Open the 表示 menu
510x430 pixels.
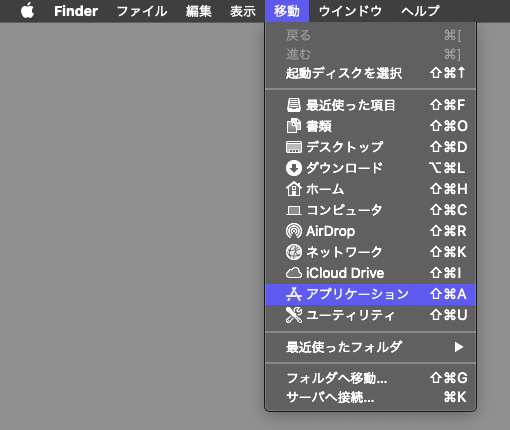[243, 11]
